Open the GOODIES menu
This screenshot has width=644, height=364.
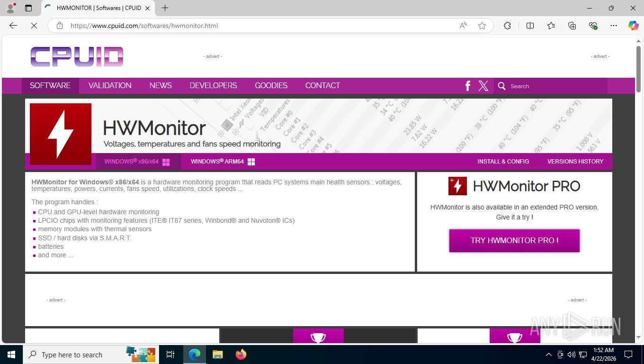pos(271,85)
